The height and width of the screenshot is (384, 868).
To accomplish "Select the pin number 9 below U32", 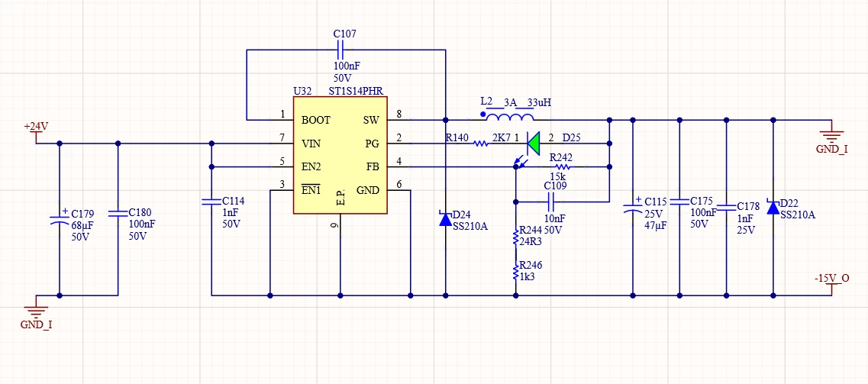I will coord(335,225).
